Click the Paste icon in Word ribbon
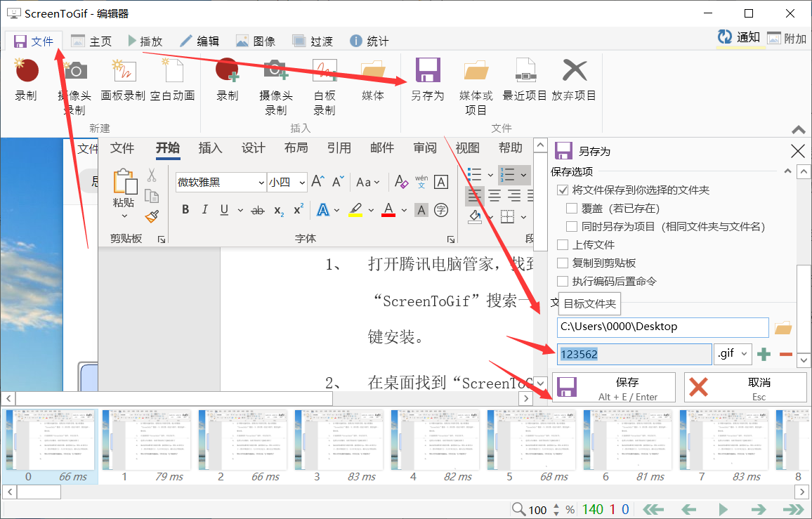The image size is (812, 519). coord(125,182)
